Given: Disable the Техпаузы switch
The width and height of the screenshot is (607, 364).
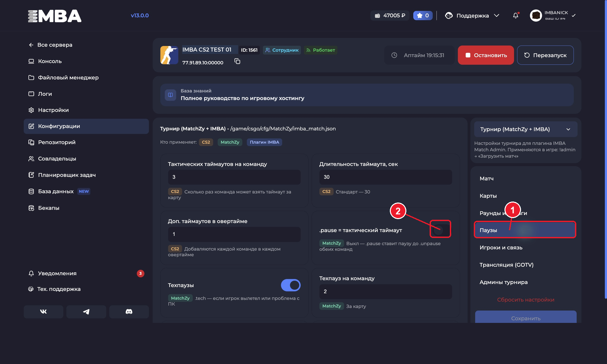Looking at the screenshot, I should (291, 285).
